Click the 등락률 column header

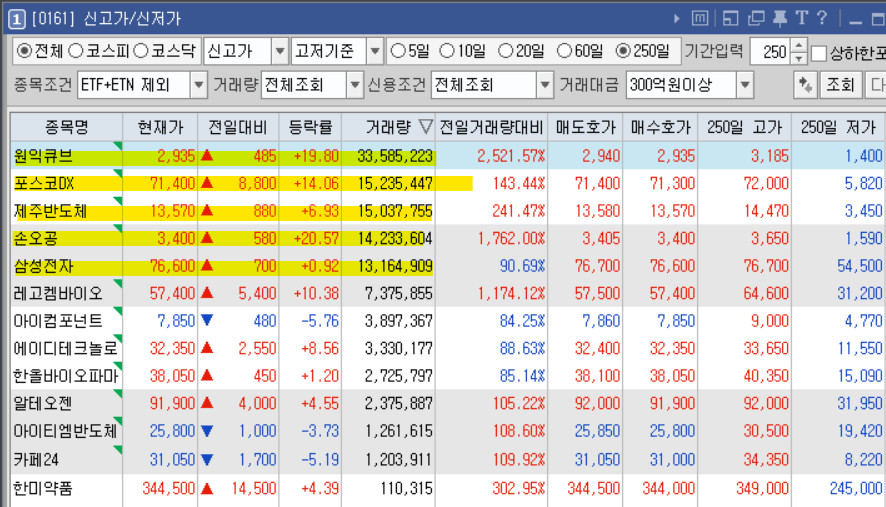(x=310, y=127)
